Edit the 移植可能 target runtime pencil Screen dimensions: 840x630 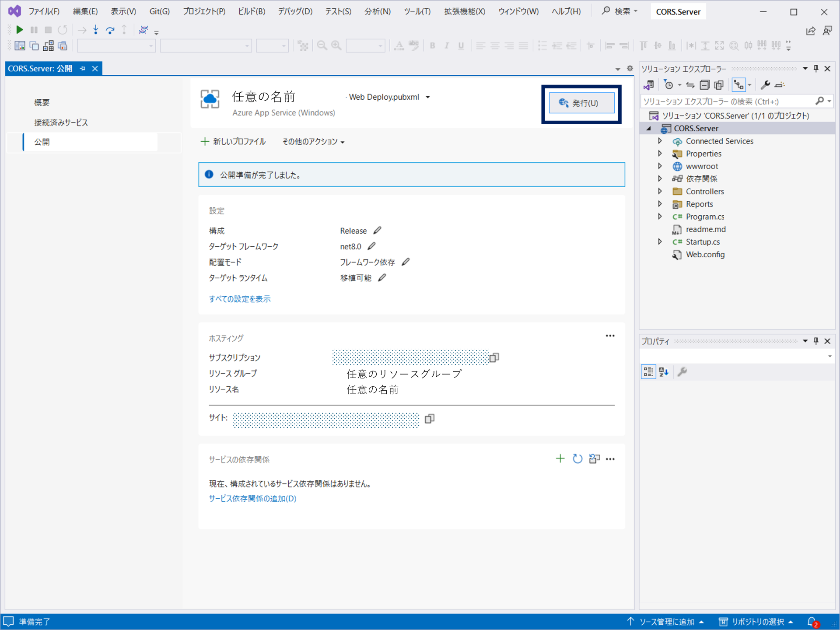(x=382, y=278)
